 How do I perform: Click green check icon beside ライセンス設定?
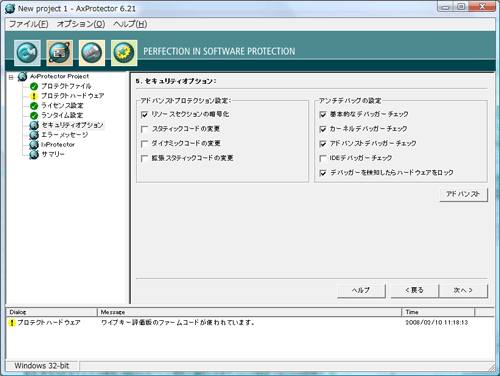(34, 106)
